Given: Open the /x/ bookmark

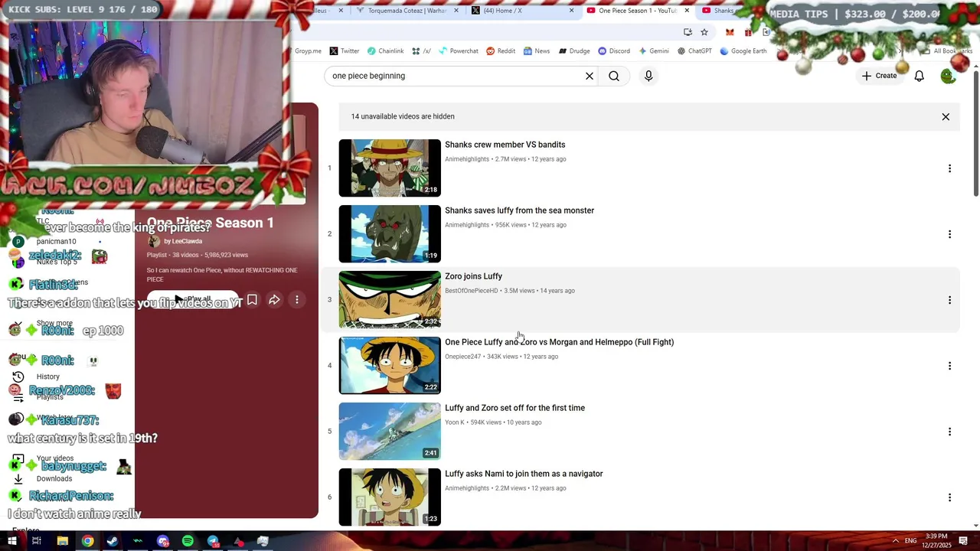Looking at the screenshot, I should 421,51.
